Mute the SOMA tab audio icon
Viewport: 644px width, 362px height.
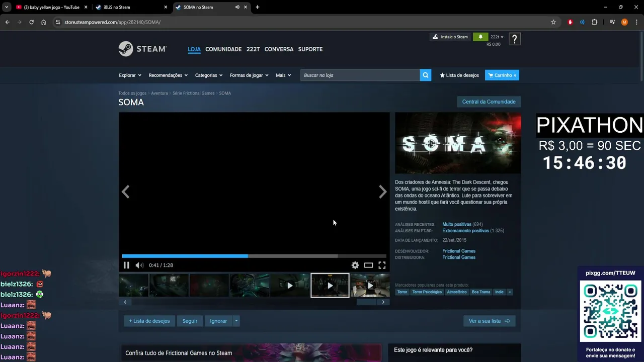tap(237, 7)
